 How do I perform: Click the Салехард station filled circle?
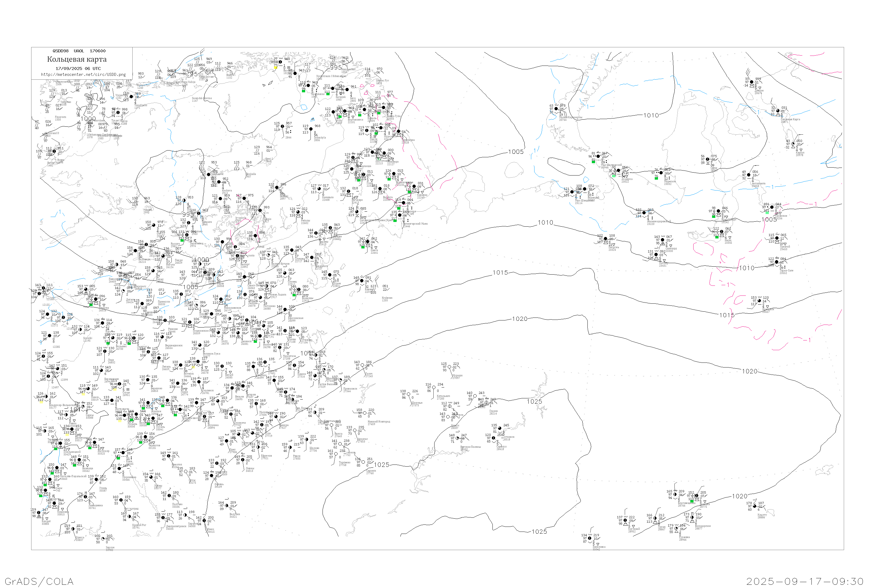coord(662,240)
